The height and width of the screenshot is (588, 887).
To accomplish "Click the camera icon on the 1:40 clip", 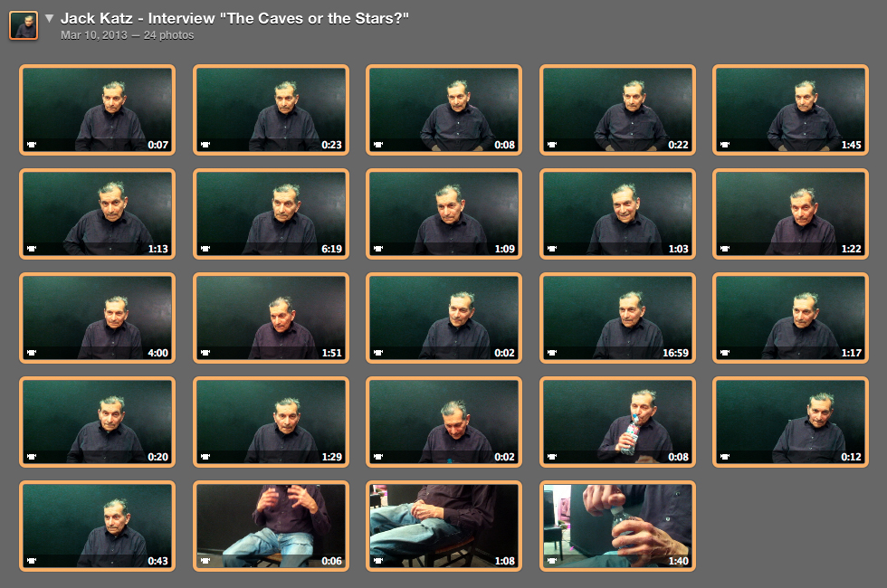I will (551, 561).
